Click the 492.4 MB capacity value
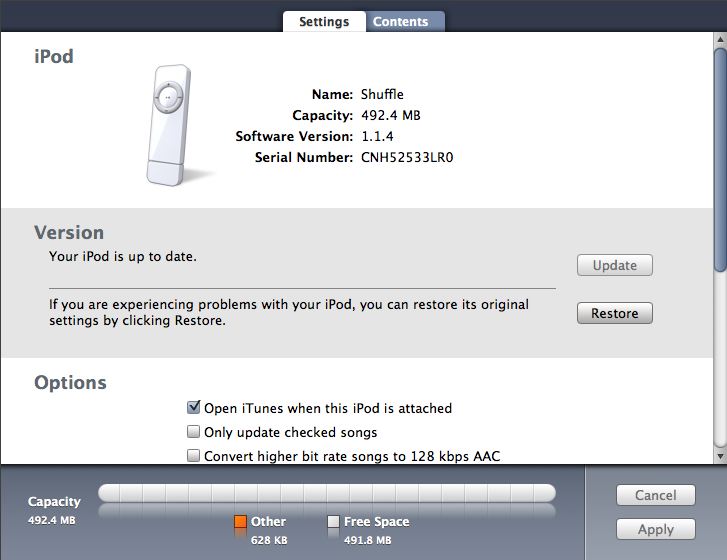 tap(390, 115)
